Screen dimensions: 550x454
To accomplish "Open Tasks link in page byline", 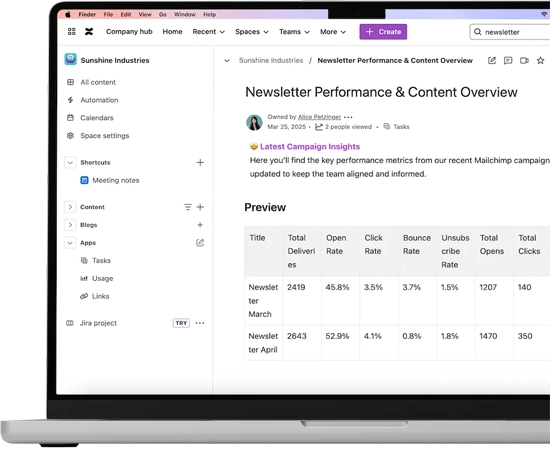I will point(396,127).
